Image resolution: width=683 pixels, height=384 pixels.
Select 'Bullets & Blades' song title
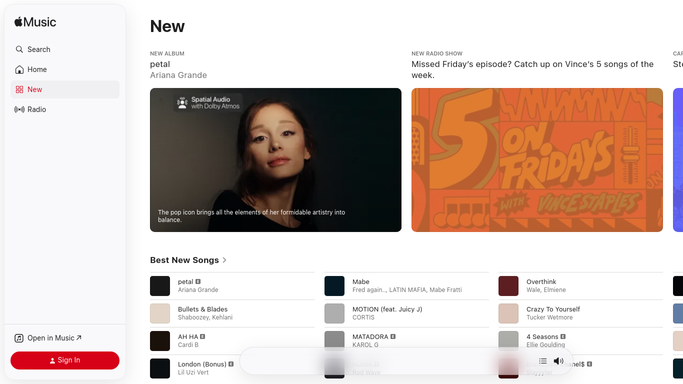click(x=203, y=309)
